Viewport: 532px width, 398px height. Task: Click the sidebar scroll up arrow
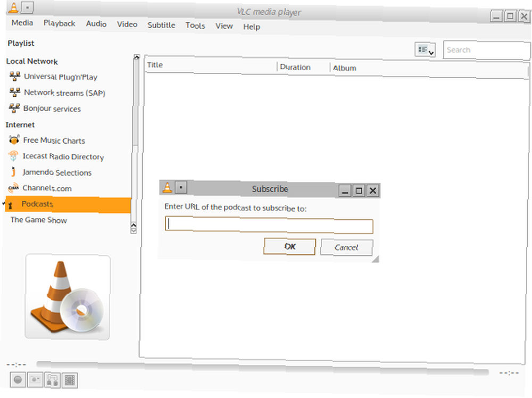[136, 57]
